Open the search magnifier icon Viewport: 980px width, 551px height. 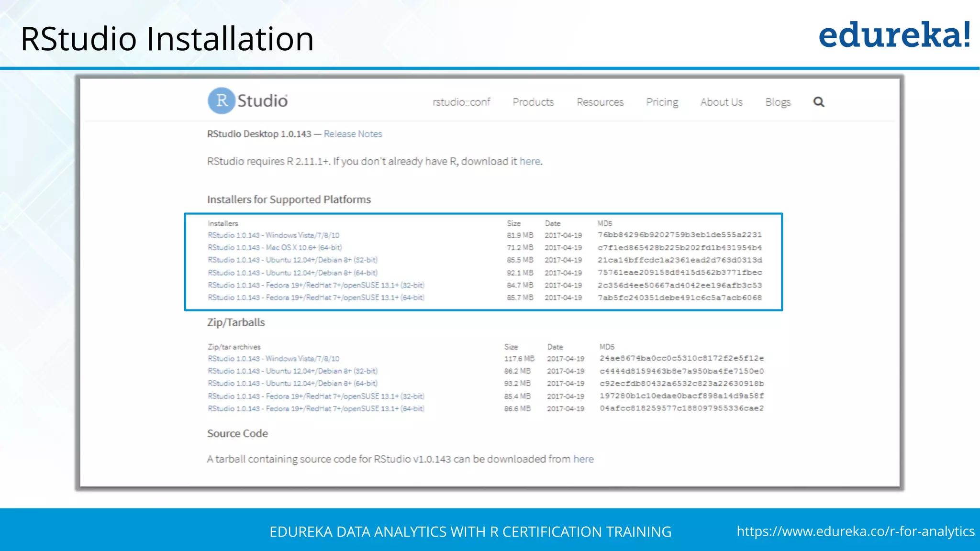coord(819,102)
